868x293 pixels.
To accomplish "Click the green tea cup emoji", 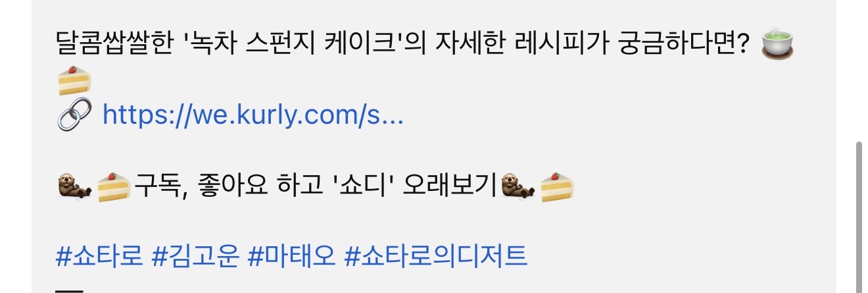I will coord(777,45).
